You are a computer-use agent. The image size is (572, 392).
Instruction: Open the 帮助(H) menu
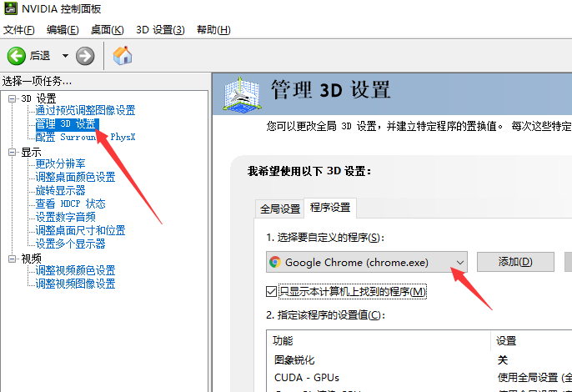[213, 30]
